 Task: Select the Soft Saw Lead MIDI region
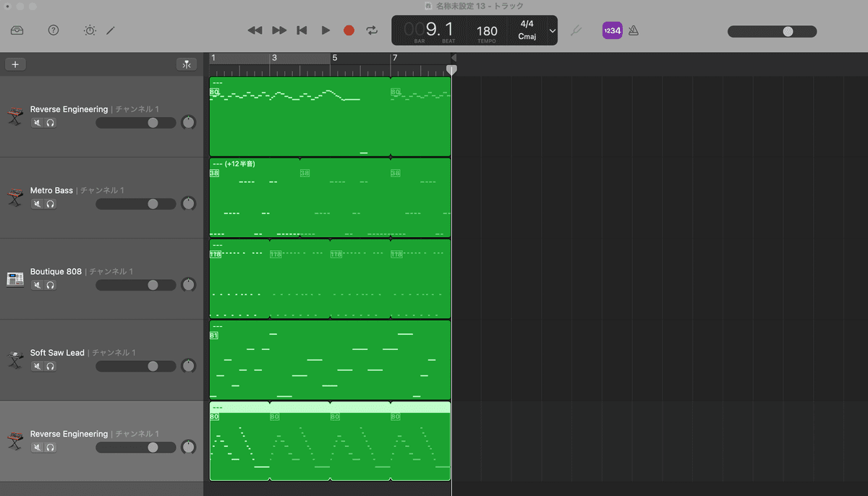(330, 360)
